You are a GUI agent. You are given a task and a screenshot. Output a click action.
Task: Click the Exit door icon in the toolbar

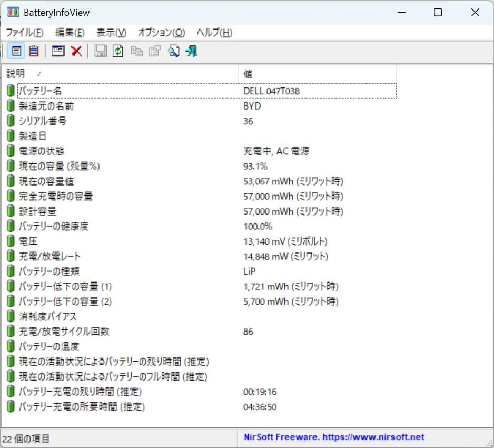[191, 51]
